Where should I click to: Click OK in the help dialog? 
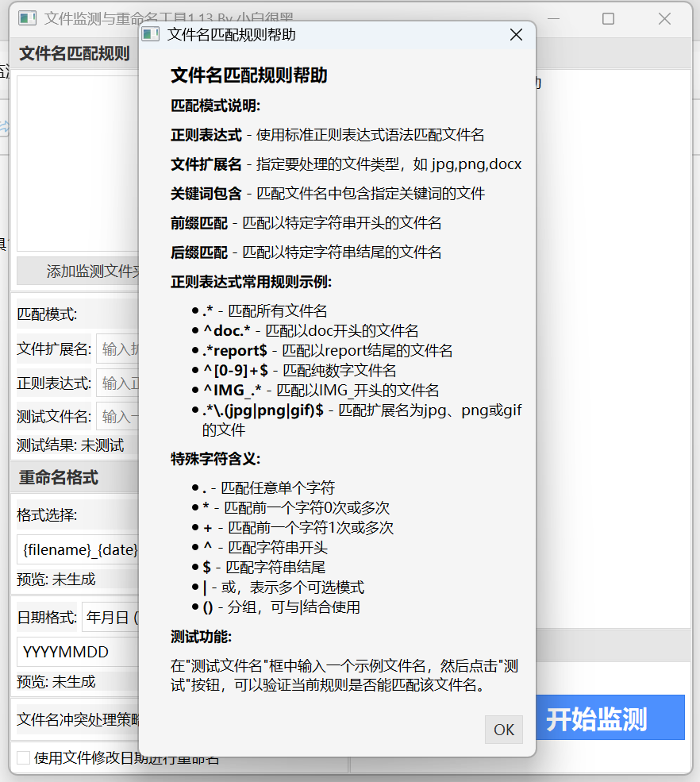pos(503,730)
